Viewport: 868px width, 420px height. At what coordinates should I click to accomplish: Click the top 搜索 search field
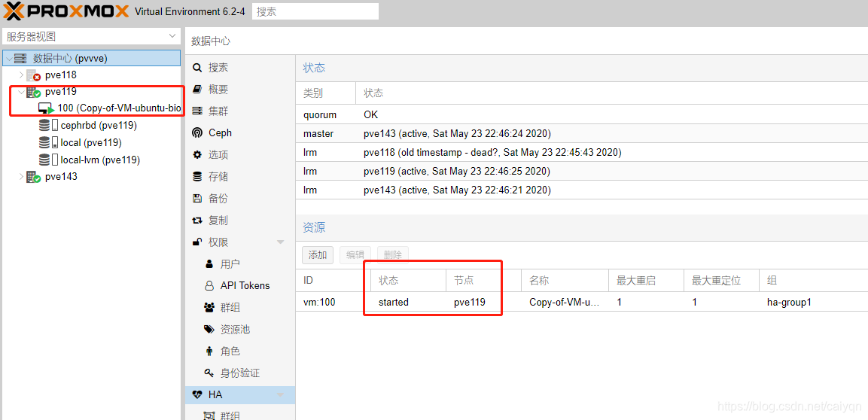[315, 11]
